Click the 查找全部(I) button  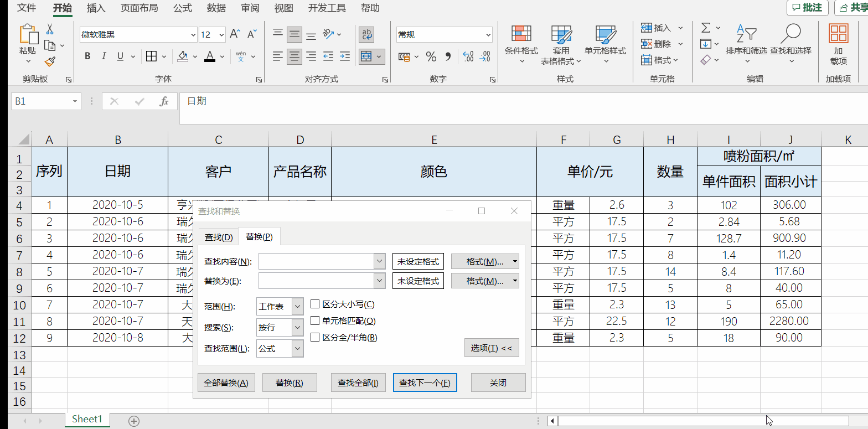click(x=358, y=383)
